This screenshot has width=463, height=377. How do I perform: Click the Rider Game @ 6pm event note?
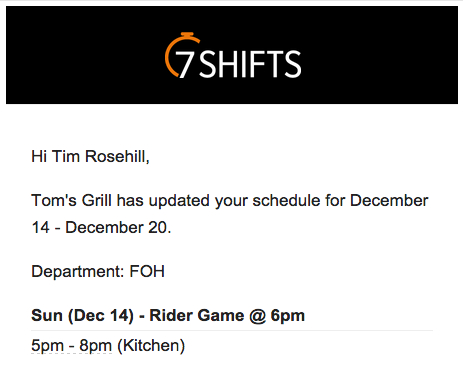(227, 315)
